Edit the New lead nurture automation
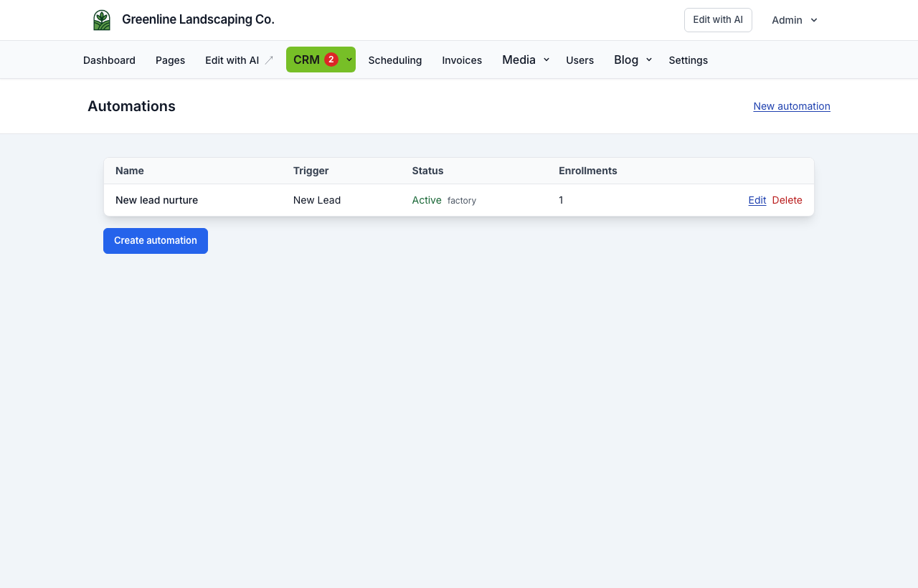 757,200
